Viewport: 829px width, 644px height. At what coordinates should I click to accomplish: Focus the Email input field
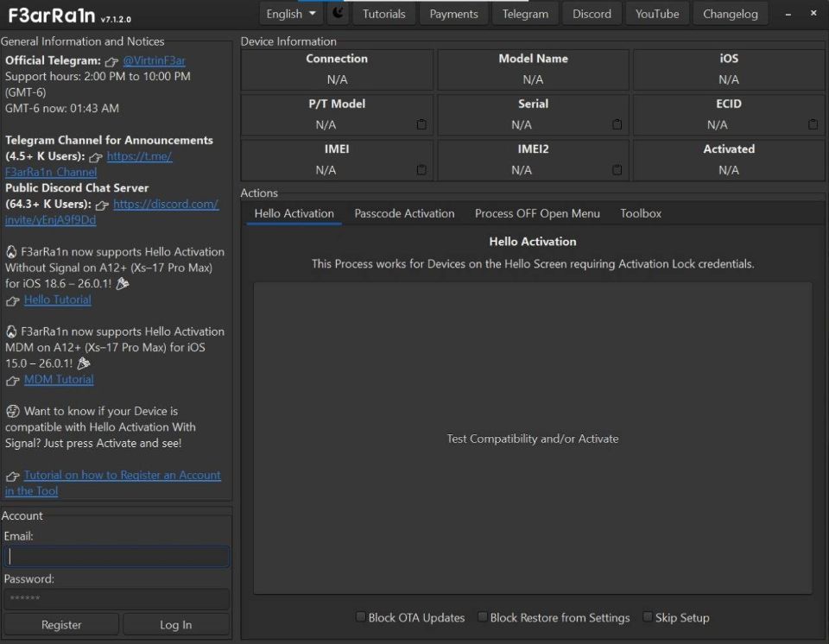(117, 556)
